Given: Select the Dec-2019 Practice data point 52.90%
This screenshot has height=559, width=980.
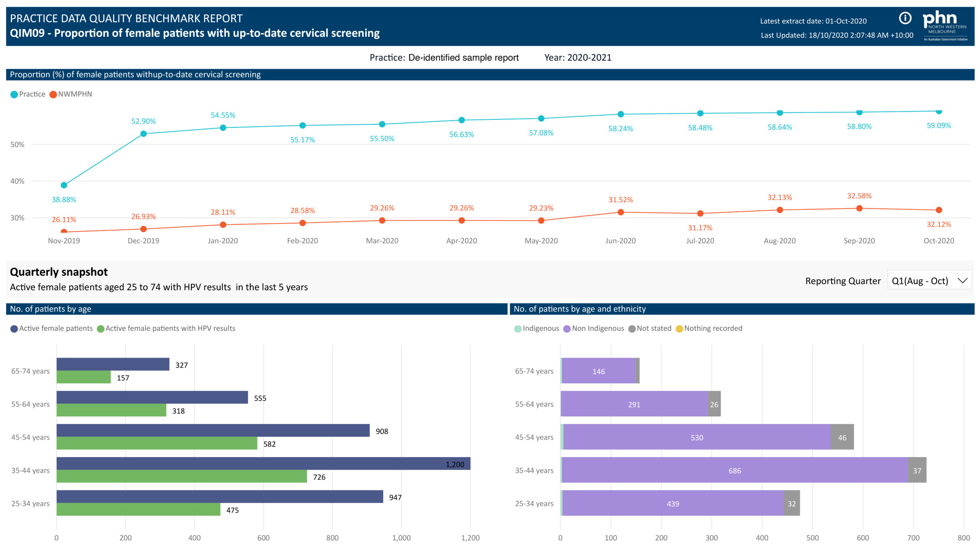Looking at the screenshot, I should (x=144, y=134).
